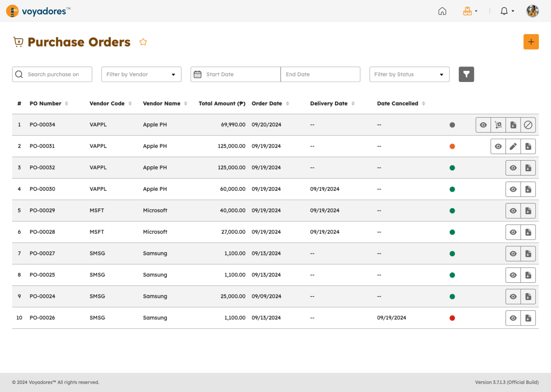551x392 pixels.
Task: Download PO-00029 document
Action: click(528, 211)
